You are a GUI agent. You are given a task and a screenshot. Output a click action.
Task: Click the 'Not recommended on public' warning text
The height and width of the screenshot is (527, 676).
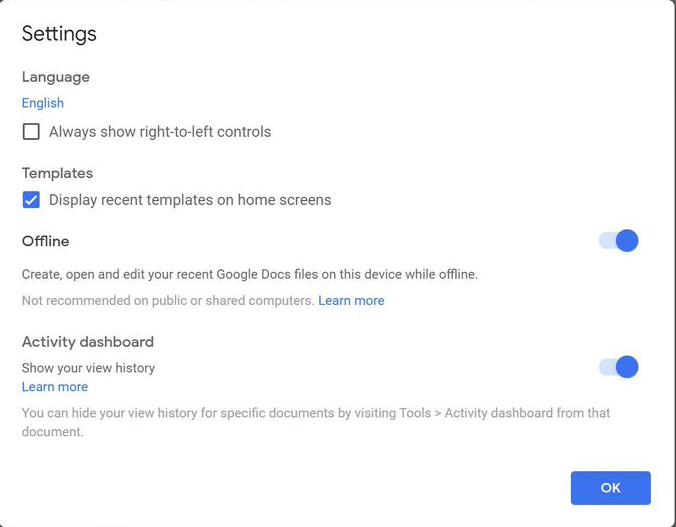[168, 301]
